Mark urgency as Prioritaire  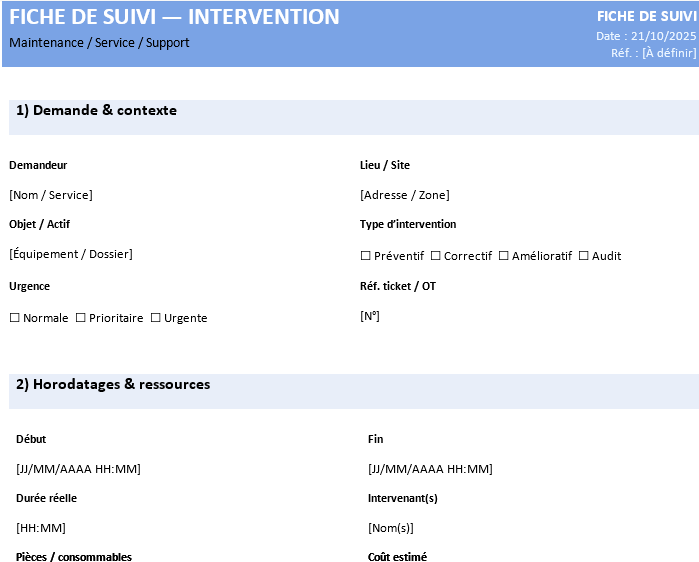81,318
